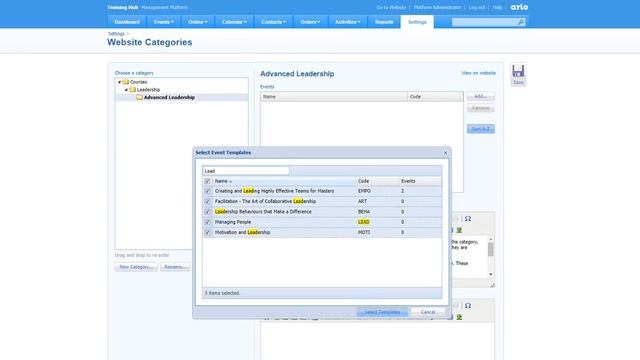Click the Rename... button
Screen dimensions: 640x360
point(175,267)
